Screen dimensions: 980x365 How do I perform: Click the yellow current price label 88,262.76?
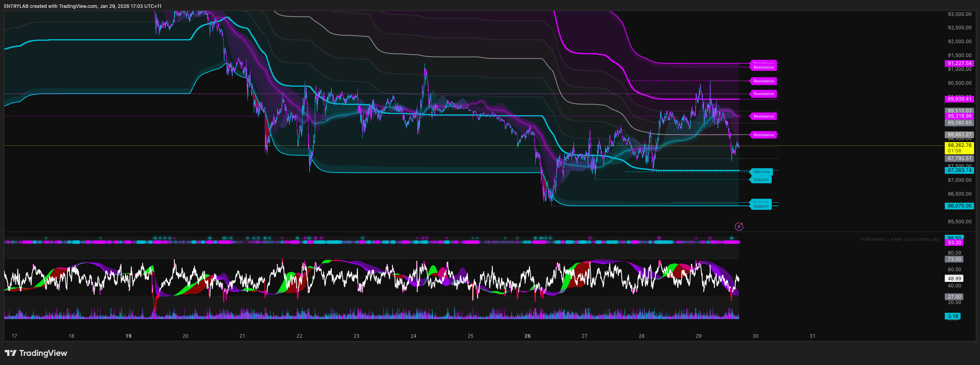click(x=959, y=148)
